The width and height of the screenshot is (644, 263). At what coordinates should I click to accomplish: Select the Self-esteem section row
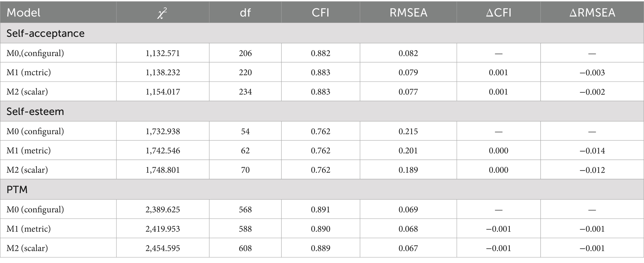pyautogui.click(x=35, y=111)
